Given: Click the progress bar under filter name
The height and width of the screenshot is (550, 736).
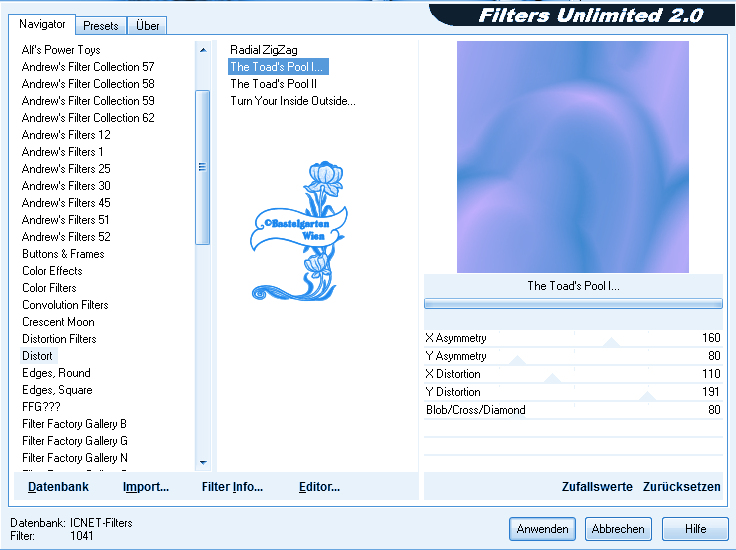Looking at the screenshot, I should click(573, 304).
